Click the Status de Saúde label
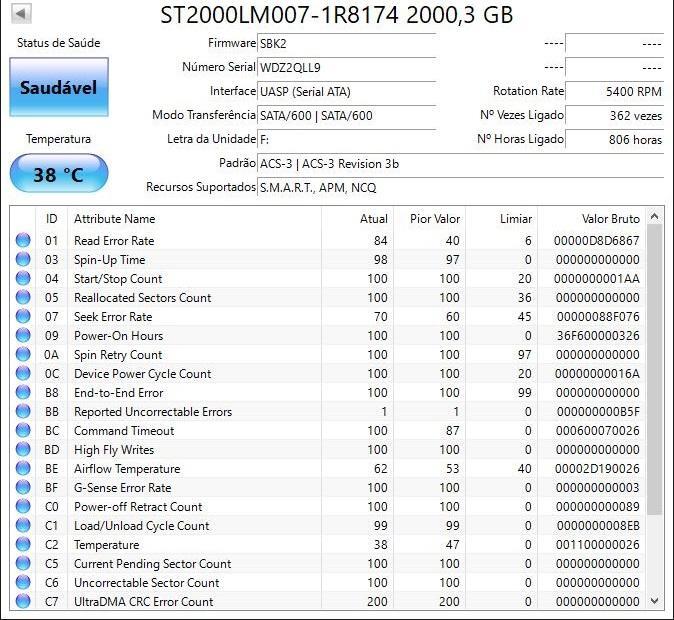Image resolution: width=674 pixels, height=620 pixels. click(58, 43)
